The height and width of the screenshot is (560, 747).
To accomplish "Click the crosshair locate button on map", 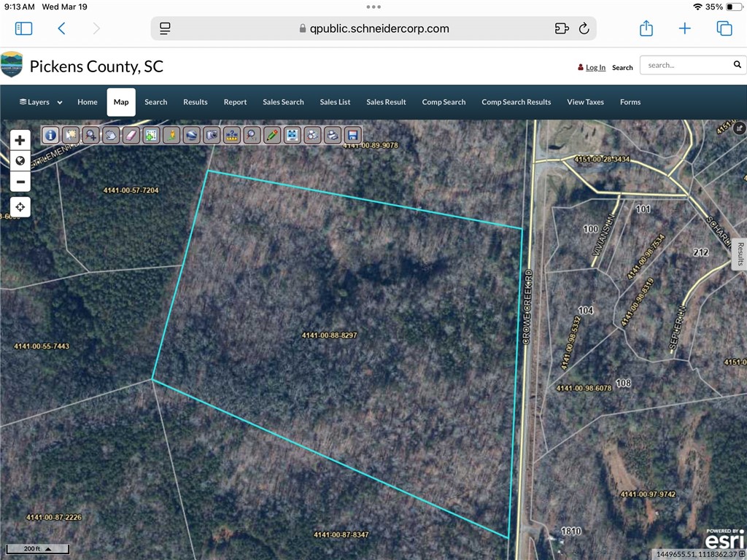I will (x=20, y=206).
